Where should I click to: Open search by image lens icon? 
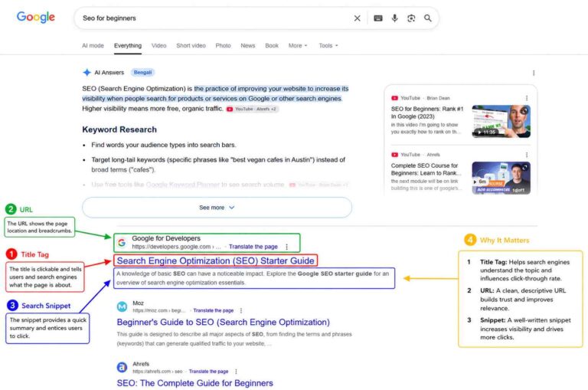coord(411,18)
